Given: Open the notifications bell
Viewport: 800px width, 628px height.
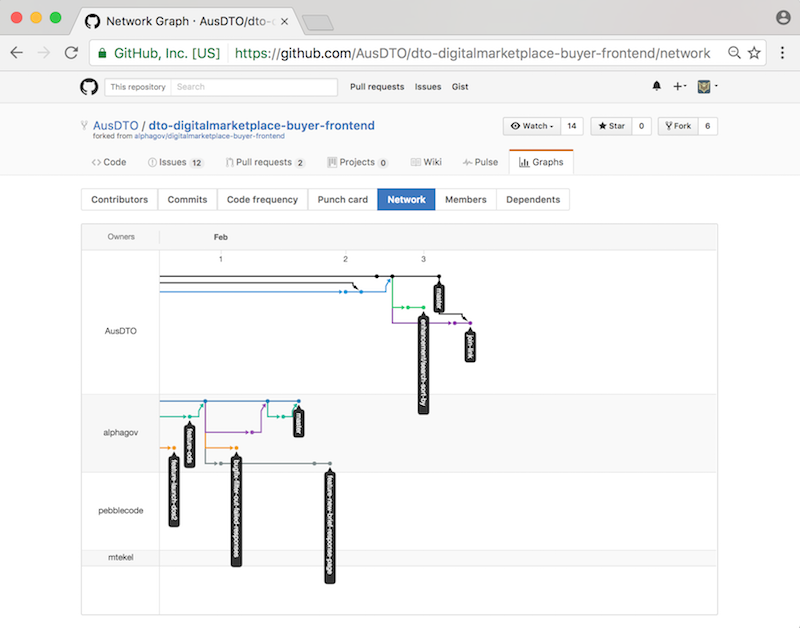Looking at the screenshot, I should click(657, 86).
